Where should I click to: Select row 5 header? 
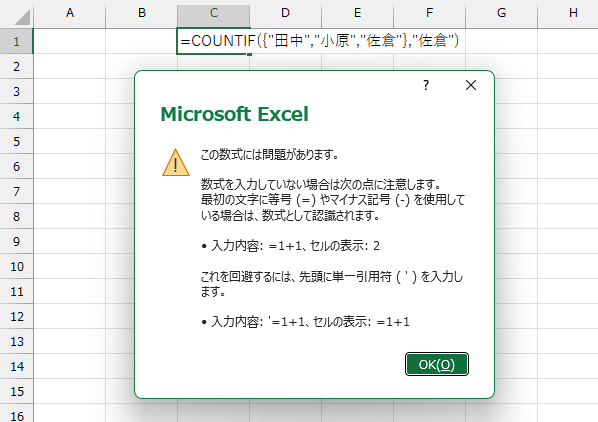point(16,141)
